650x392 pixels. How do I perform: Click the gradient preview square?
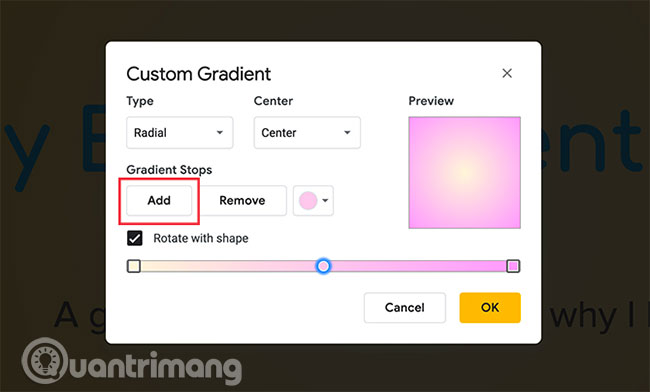click(x=465, y=172)
